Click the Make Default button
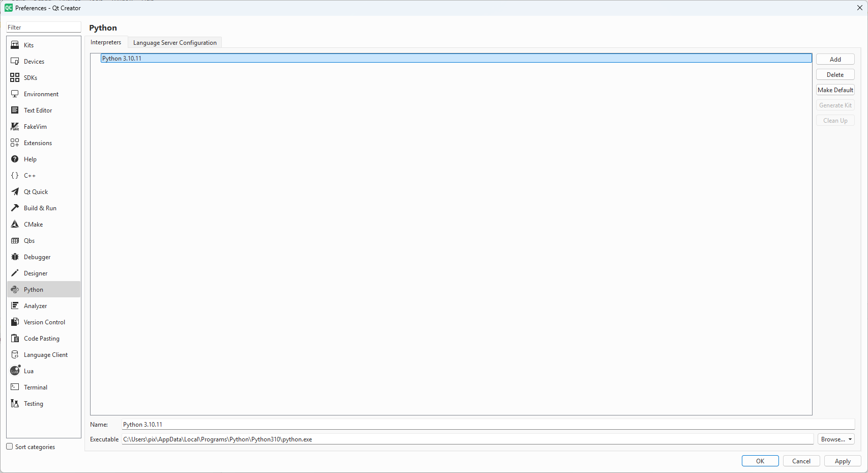Image resolution: width=868 pixels, height=473 pixels. [835, 90]
